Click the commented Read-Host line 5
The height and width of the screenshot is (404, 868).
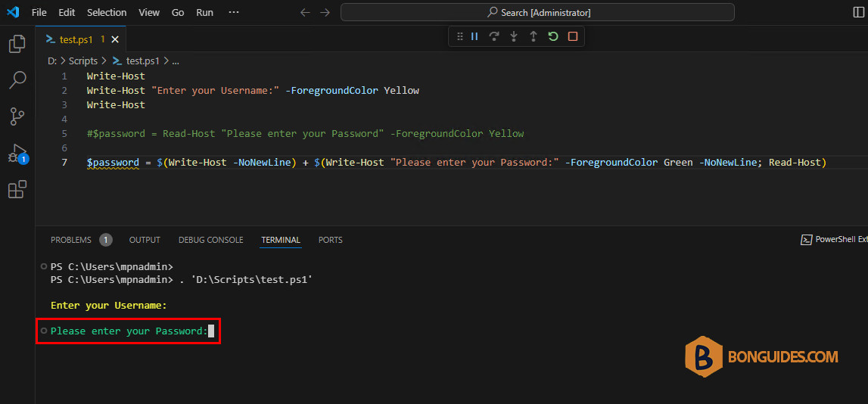pyautogui.click(x=305, y=133)
